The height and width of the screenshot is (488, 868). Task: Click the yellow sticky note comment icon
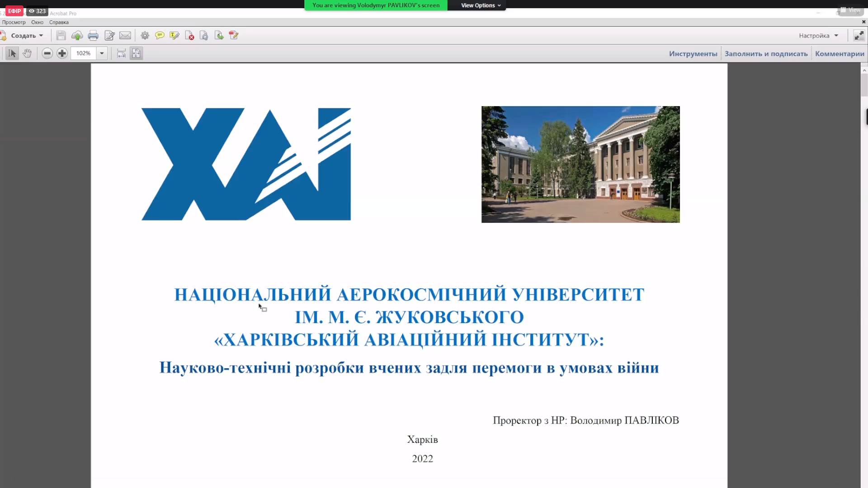(x=160, y=35)
